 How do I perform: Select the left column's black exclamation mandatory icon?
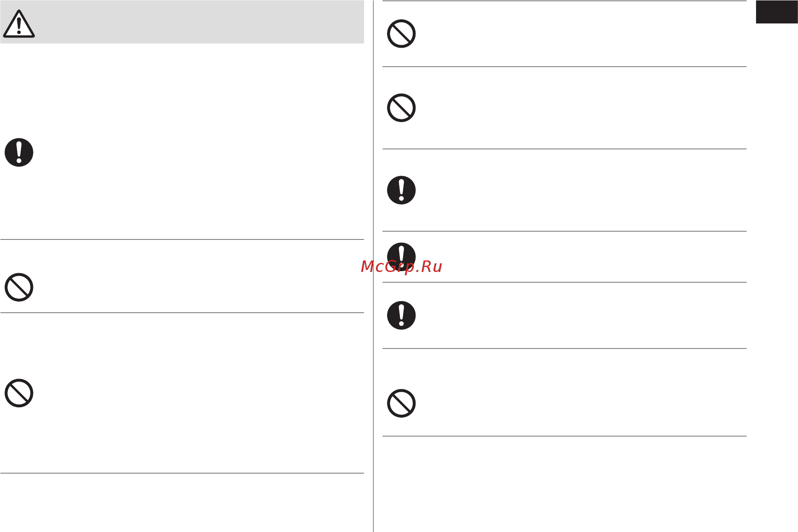point(19,152)
